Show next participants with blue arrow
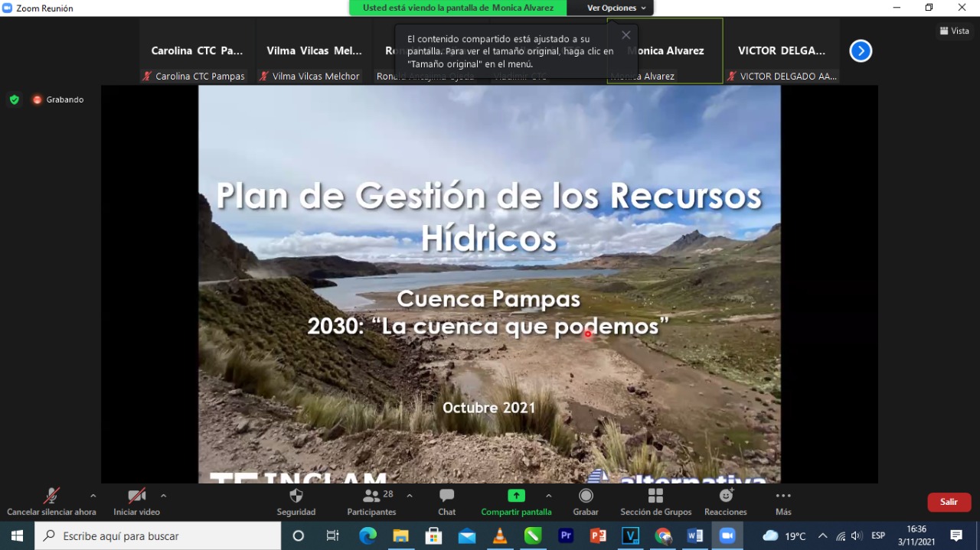This screenshot has width=980, height=550. 861,51
